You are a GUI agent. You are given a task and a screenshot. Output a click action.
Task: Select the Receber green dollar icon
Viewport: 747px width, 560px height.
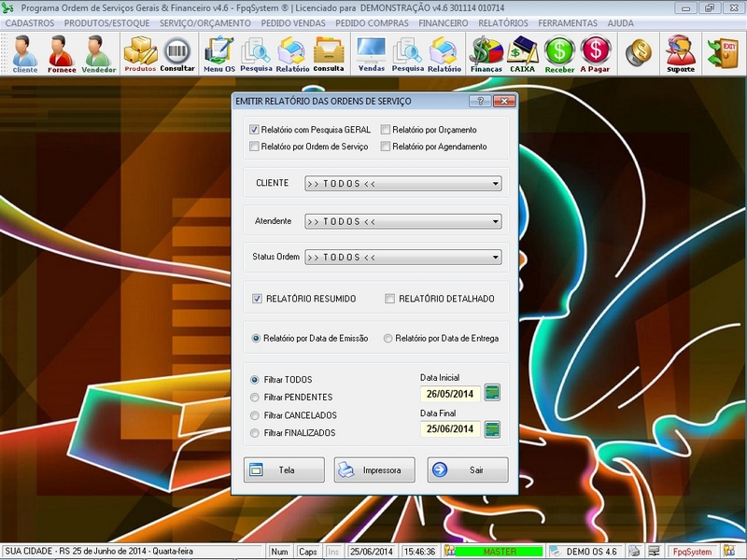pos(561,51)
